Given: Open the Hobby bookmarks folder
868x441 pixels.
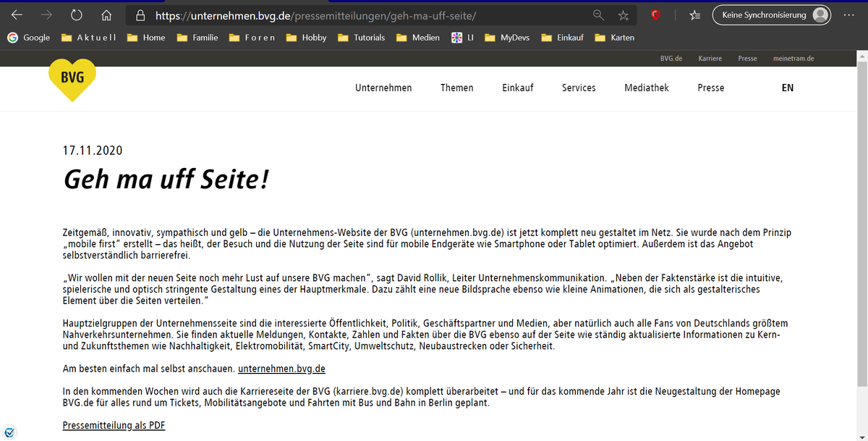Looking at the screenshot, I should coord(307,38).
